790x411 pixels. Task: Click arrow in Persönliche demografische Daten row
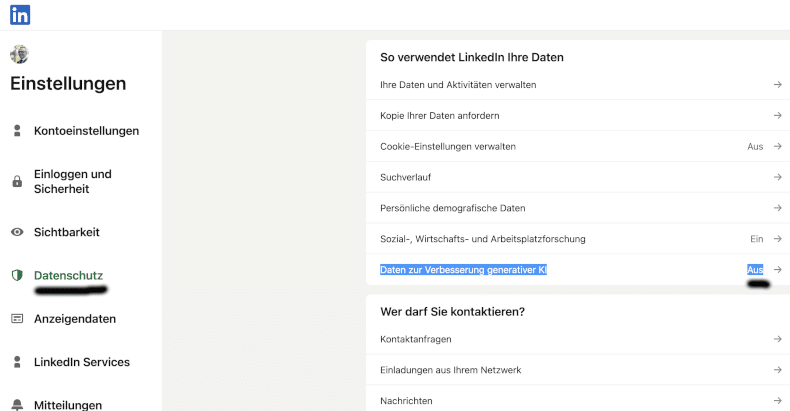(777, 208)
